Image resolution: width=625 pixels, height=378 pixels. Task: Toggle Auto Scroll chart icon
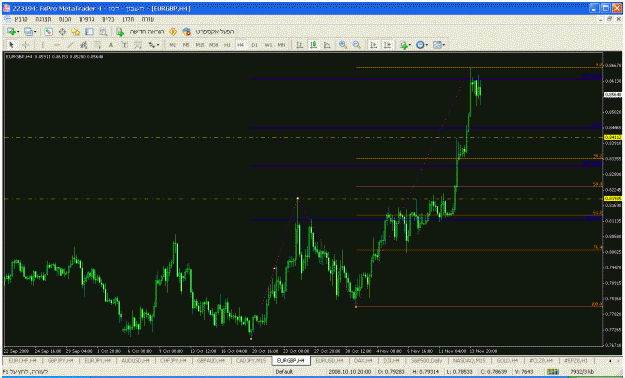coord(374,45)
